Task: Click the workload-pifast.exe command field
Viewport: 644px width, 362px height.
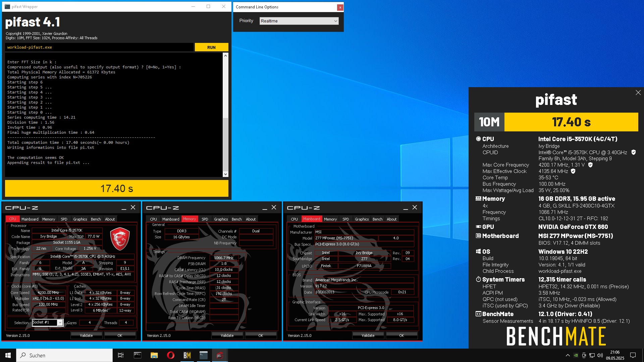Action: [99, 47]
